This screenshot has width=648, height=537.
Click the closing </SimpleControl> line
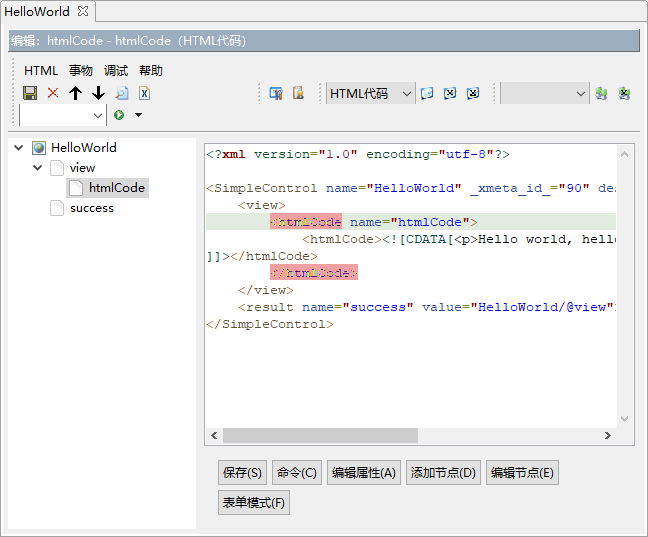270,324
